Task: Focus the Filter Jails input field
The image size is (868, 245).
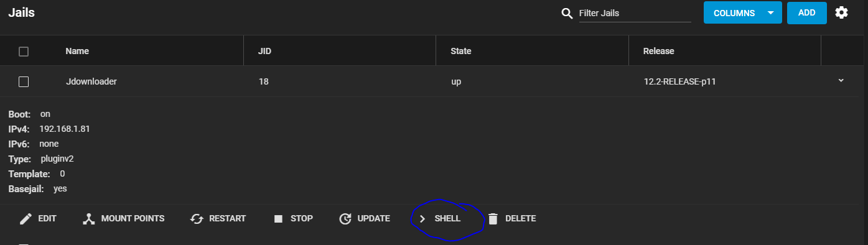Action: click(x=635, y=13)
